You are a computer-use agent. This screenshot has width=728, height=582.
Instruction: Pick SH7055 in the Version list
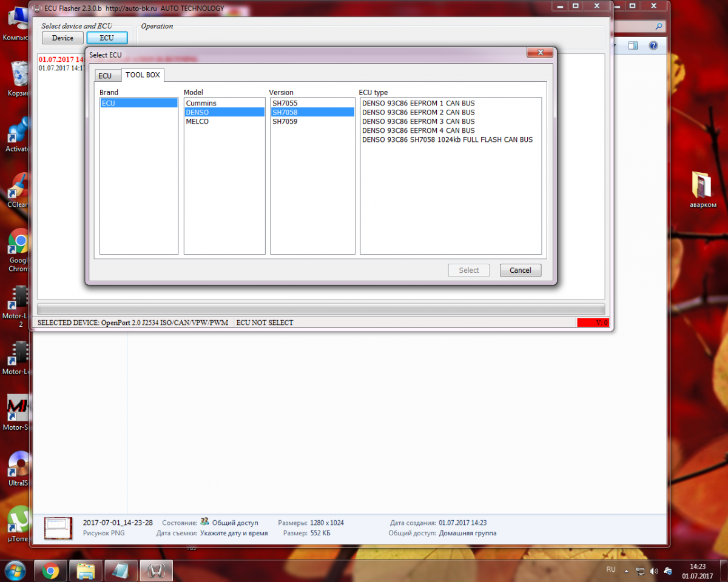click(x=312, y=103)
